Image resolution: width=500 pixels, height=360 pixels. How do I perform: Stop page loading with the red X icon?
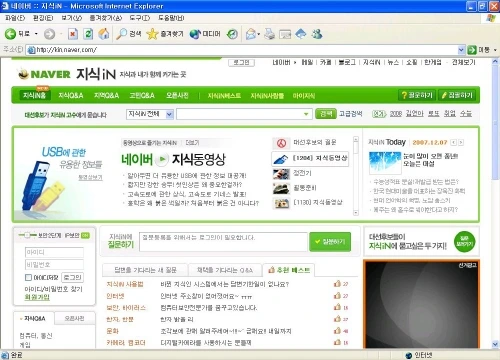click(73, 34)
